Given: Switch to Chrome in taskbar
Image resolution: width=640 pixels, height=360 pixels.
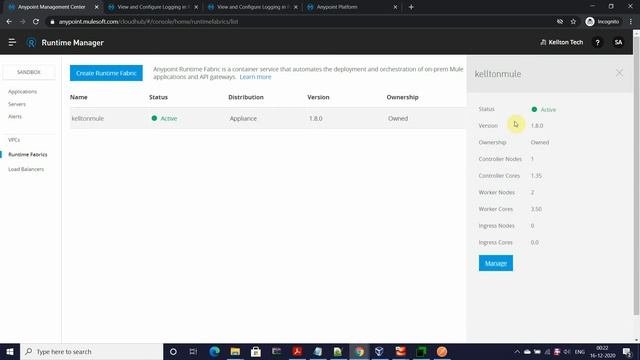Looking at the screenshot, I should pos(359,351).
